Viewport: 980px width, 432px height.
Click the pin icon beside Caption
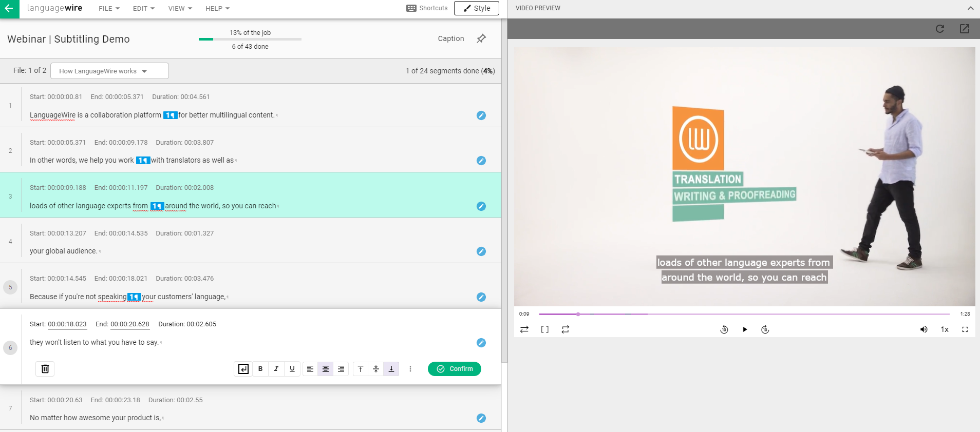pos(481,38)
